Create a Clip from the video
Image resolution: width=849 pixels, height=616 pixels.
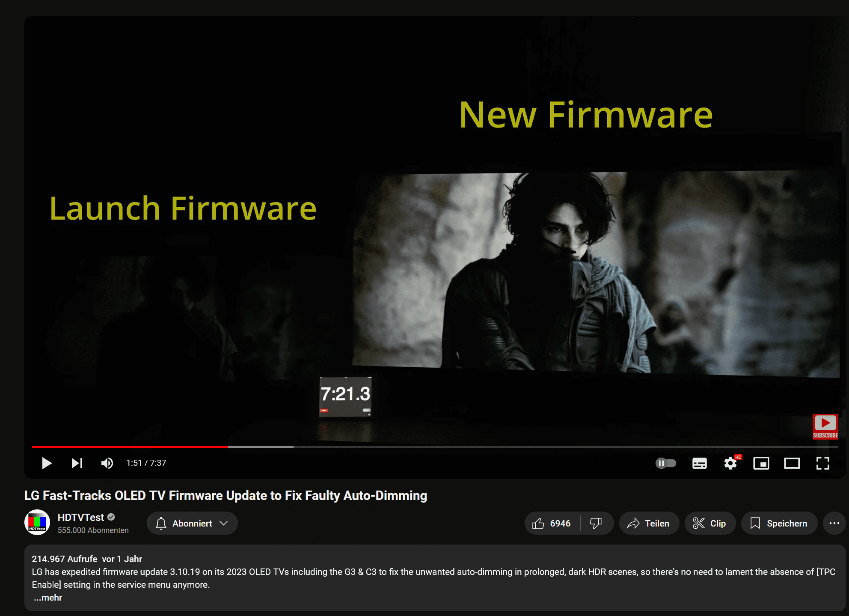tap(710, 523)
